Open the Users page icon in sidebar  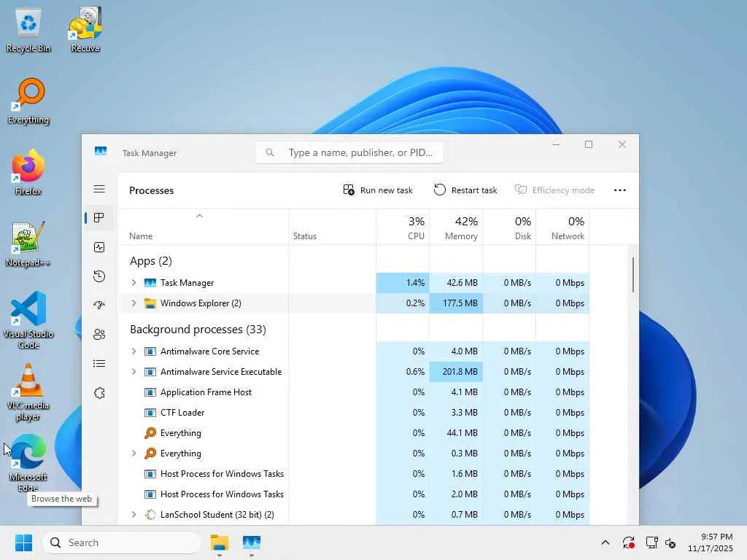coord(99,334)
